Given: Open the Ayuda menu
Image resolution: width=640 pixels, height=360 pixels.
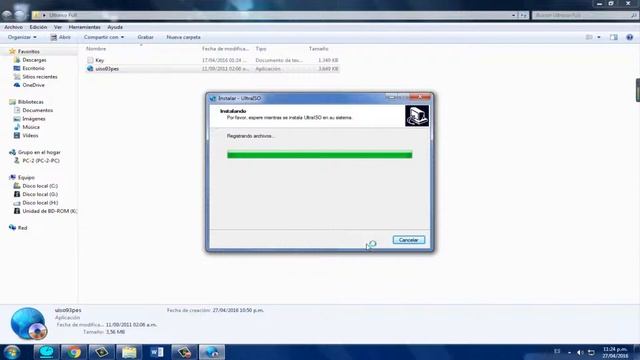Looking at the screenshot, I should (x=115, y=27).
